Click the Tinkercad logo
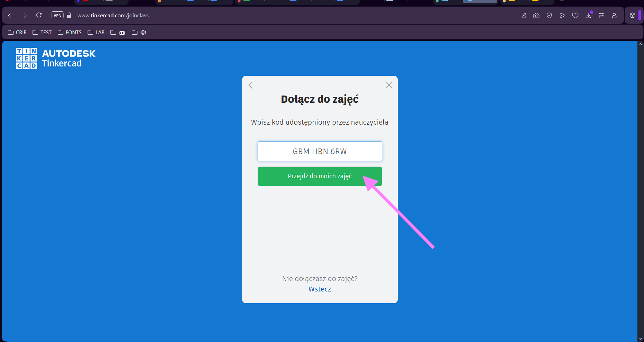The width and height of the screenshot is (644, 342). point(55,58)
